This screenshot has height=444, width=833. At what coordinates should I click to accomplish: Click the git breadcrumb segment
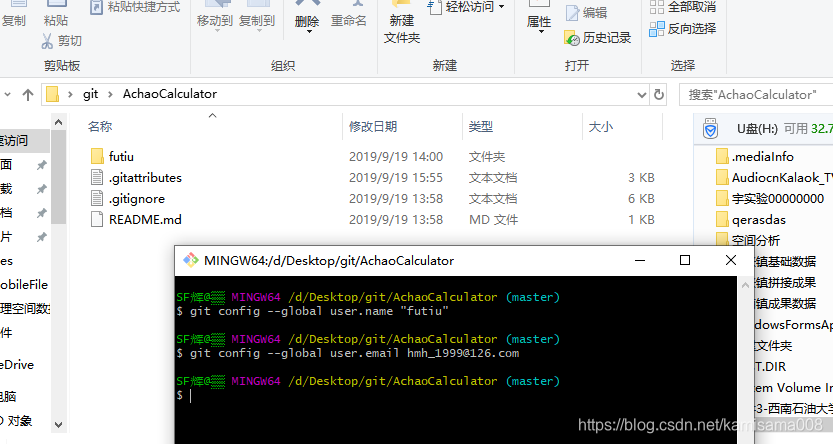90,94
